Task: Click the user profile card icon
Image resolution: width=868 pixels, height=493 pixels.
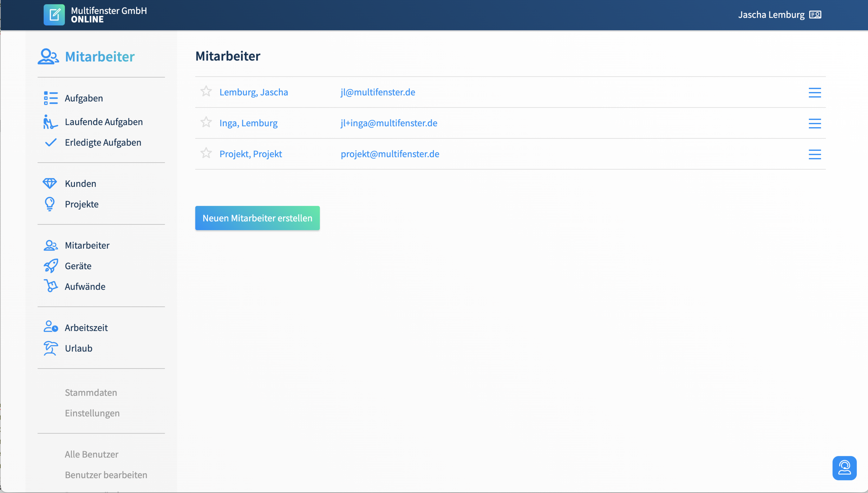Action: (x=815, y=15)
